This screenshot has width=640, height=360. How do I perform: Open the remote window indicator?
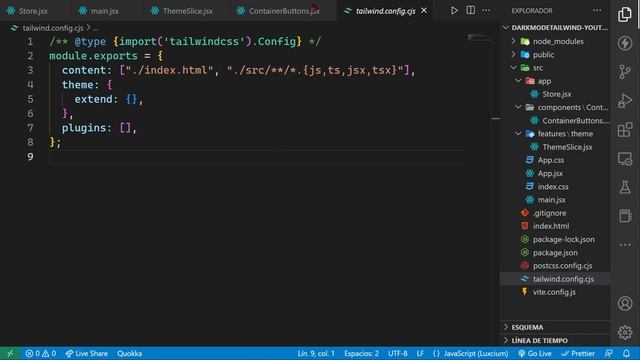tap(10, 353)
